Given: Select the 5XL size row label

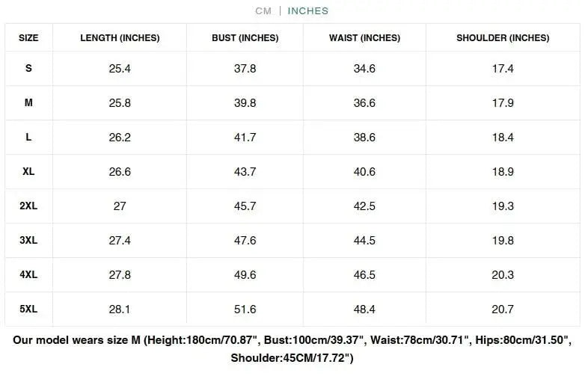Looking at the screenshot, I should coord(28,309).
